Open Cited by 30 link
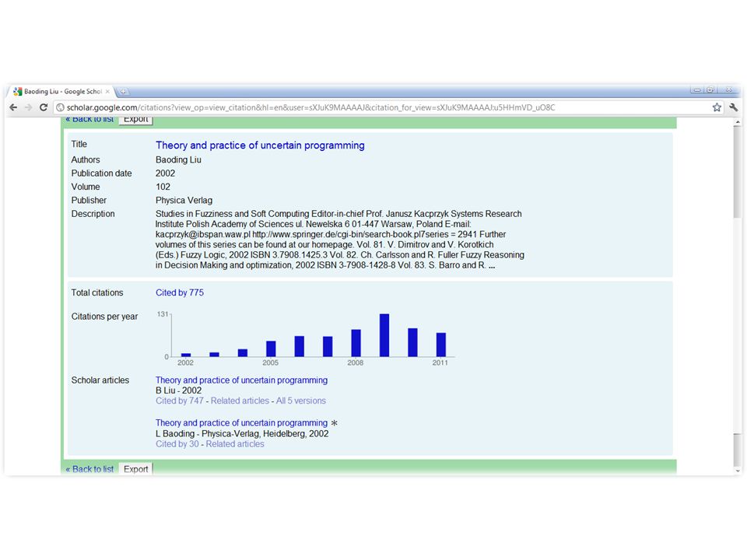747x560 pixels. pos(177,444)
